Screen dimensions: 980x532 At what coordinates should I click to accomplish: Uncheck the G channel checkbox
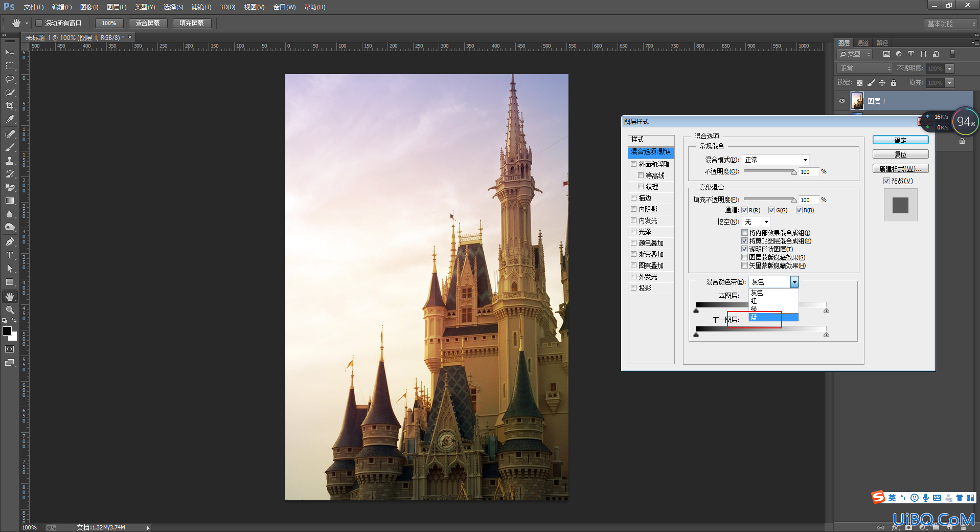[771, 210]
